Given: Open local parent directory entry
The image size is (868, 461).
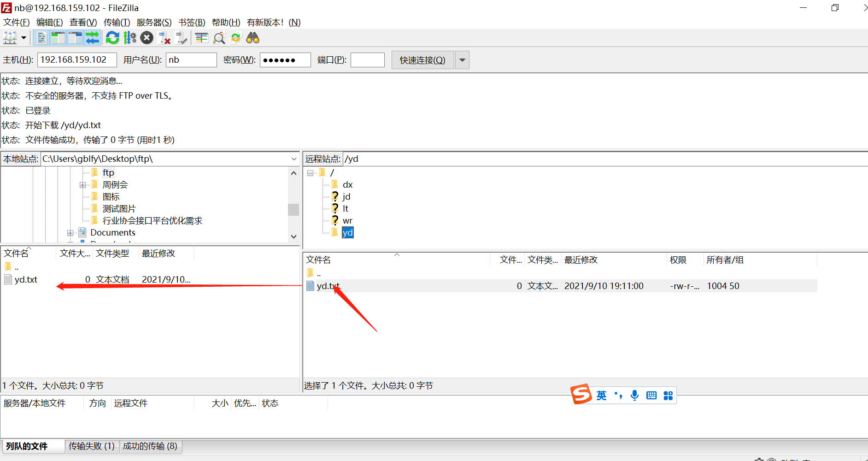Looking at the screenshot, I should point(17,267).
